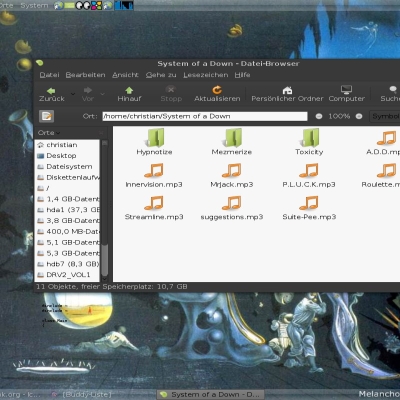Open the Bearbeiten menu
Screen dimensions: 400x400
(x=85, y=75)
